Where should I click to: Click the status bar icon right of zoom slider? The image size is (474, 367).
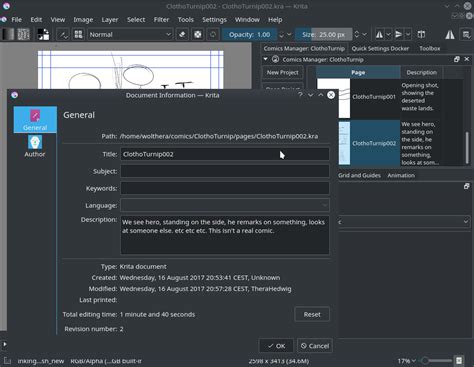pyautogui.click(x=459, y=361)
